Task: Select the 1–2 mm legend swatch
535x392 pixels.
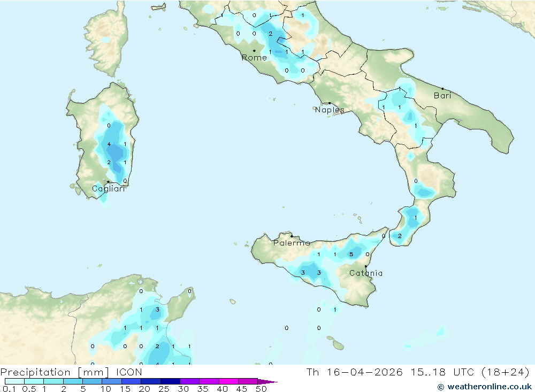Action: [53, 381]
